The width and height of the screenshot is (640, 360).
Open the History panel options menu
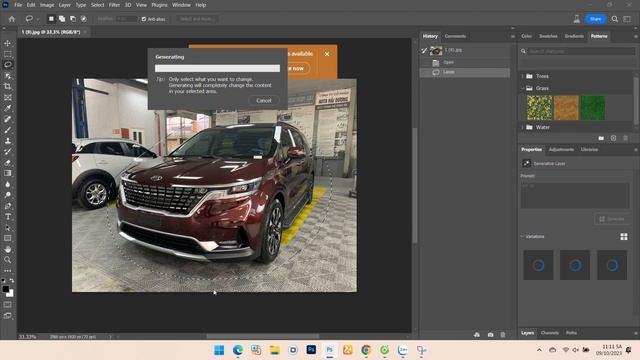tap(513, 36)
